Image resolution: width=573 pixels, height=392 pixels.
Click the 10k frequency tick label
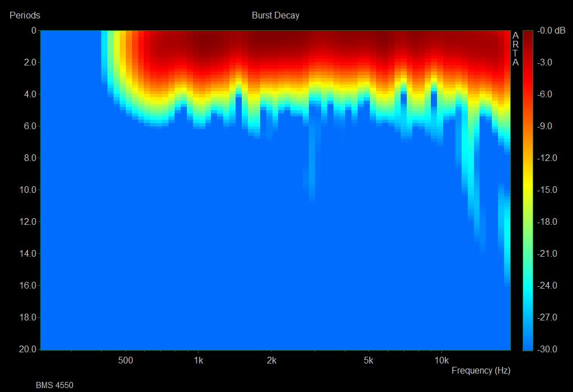tap(442, 360)
